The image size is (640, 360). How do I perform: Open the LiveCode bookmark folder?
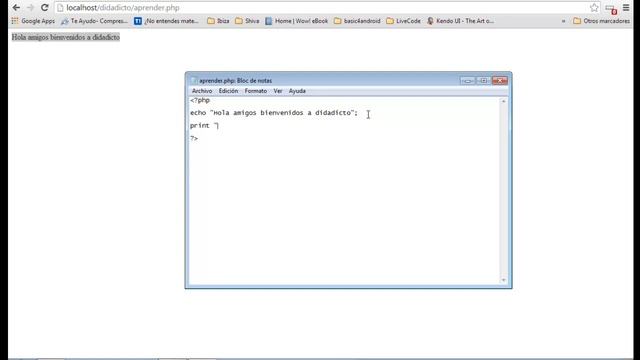403,21
